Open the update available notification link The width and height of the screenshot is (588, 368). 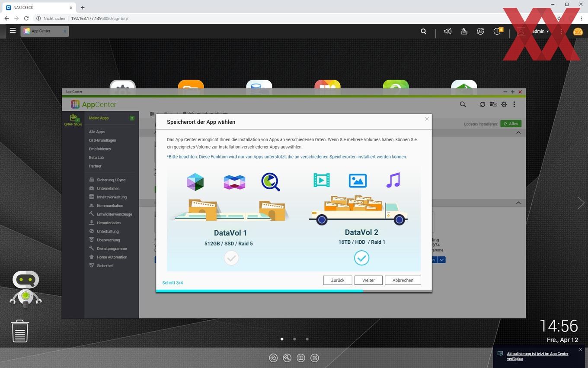[538, 356]
